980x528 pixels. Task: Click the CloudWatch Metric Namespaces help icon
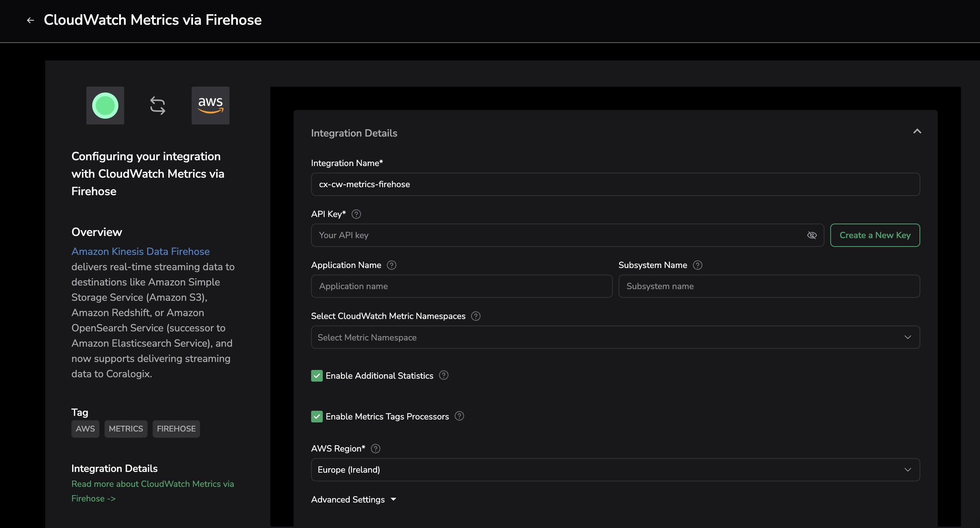[x=475, y=316]
